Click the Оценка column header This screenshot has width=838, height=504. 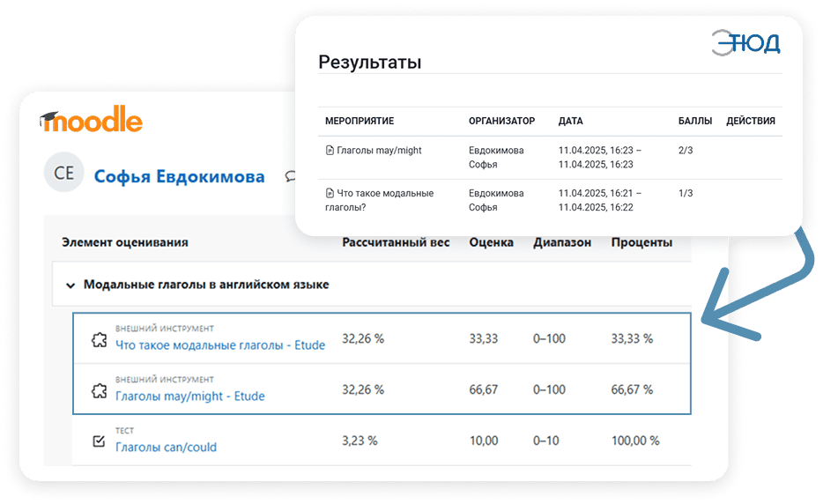491,242
